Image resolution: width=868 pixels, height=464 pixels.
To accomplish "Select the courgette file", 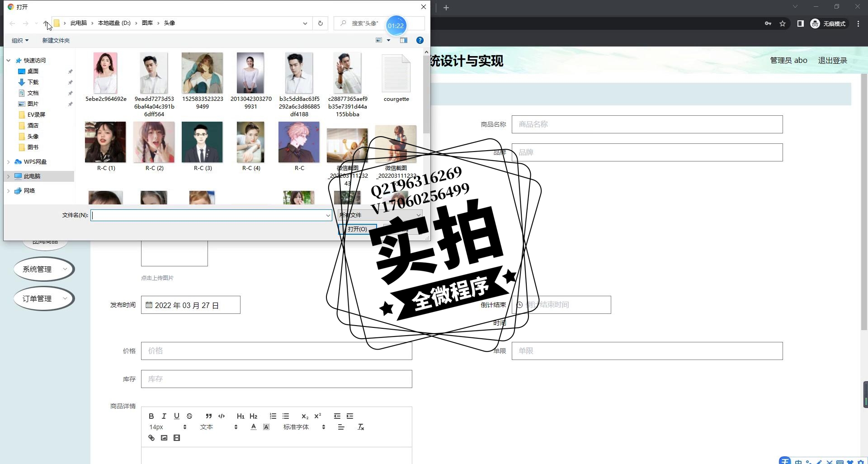I will coord(396,78).
